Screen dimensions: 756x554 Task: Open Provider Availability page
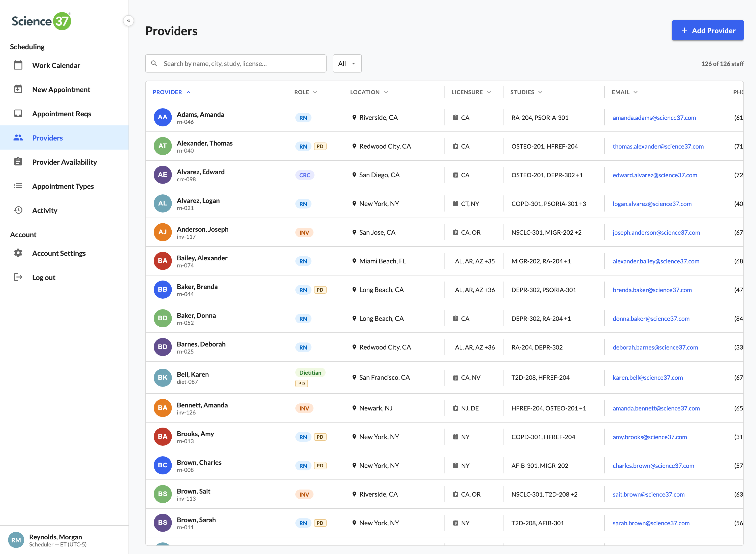pos(65,162)
